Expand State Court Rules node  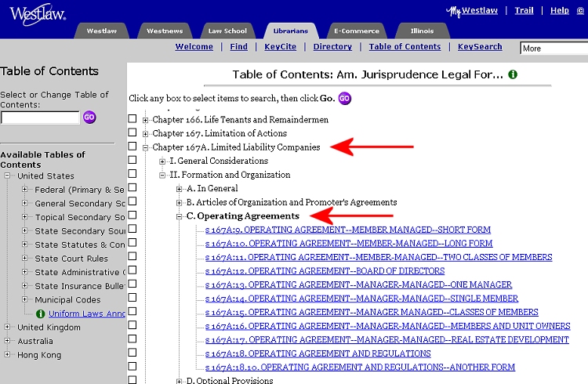[x=25, y=258]
